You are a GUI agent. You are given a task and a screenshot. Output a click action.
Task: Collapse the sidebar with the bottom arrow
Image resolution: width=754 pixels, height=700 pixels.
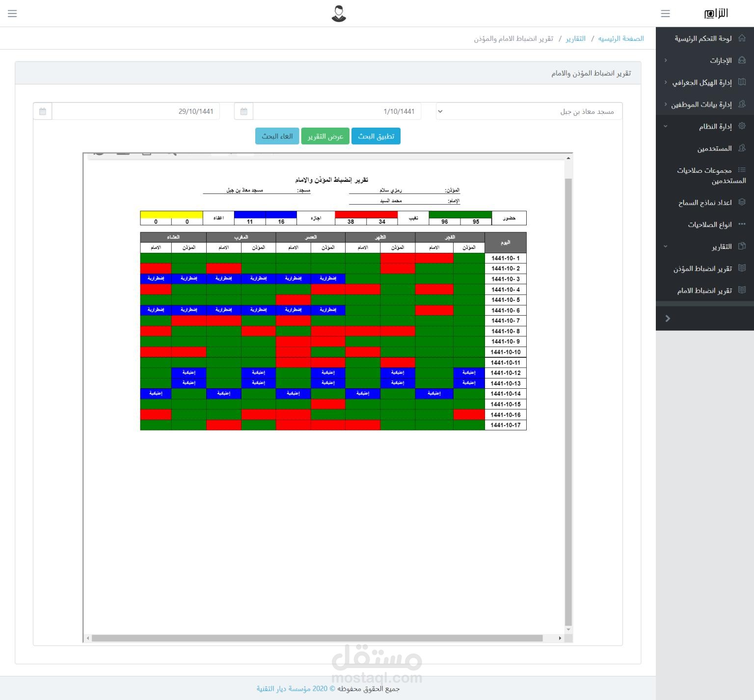[668, 319]
